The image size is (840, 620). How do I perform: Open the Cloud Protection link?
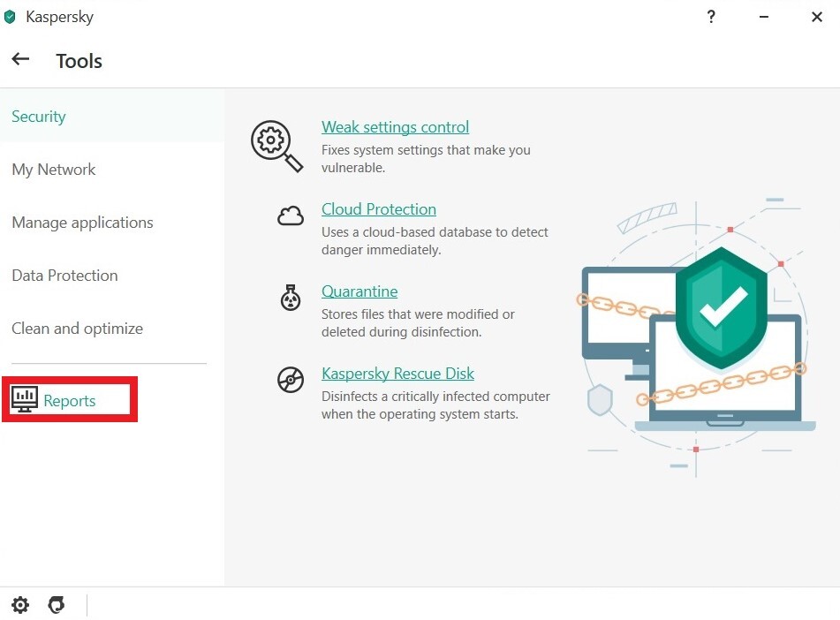[379, 209]
